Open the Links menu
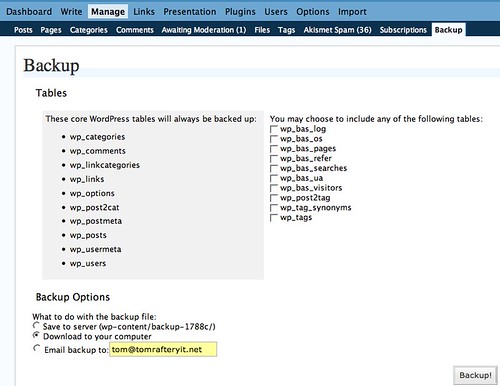Image resolution: width=500 pixels, height=386 pixels. pos(144,12)
